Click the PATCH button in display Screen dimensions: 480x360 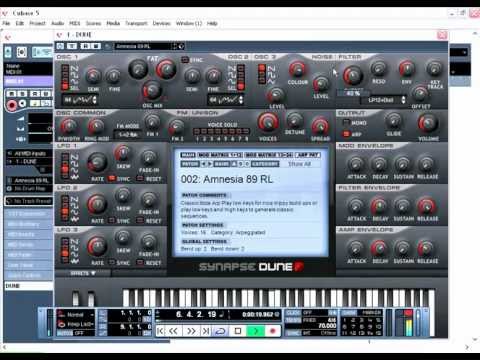[x=190, y=164]
